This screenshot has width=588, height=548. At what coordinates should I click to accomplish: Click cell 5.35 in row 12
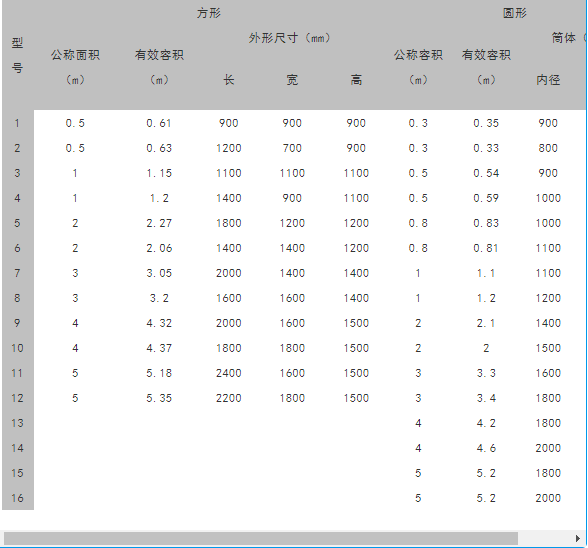click(x=159, y=398)
